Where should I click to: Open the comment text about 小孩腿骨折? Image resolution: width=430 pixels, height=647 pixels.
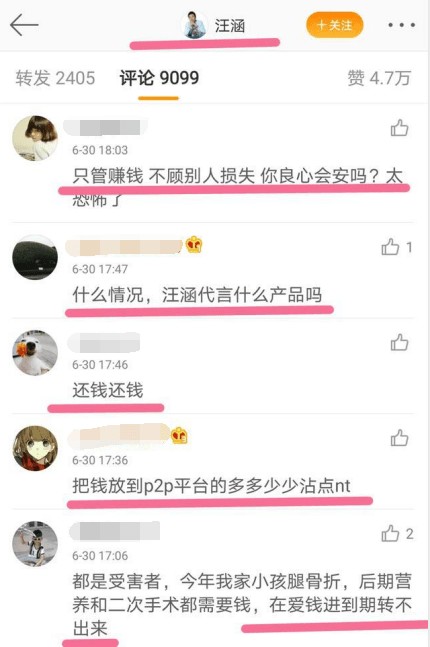pos(242,604)
